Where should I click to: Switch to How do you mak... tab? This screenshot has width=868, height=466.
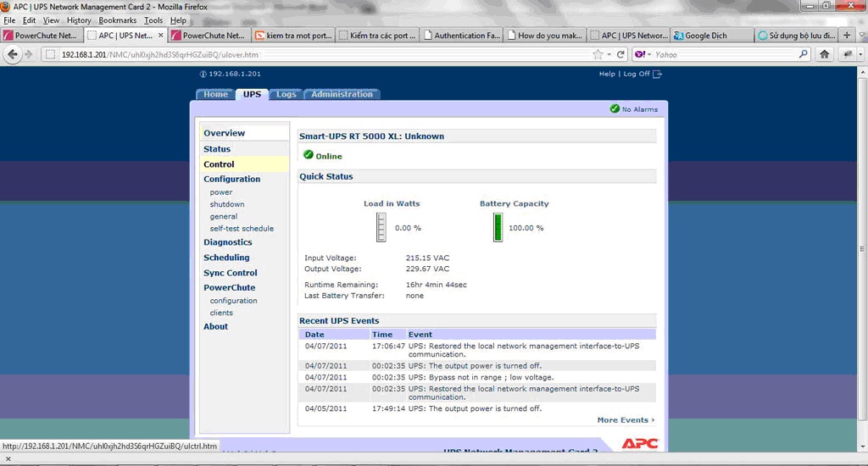click(x=545, y=35)
